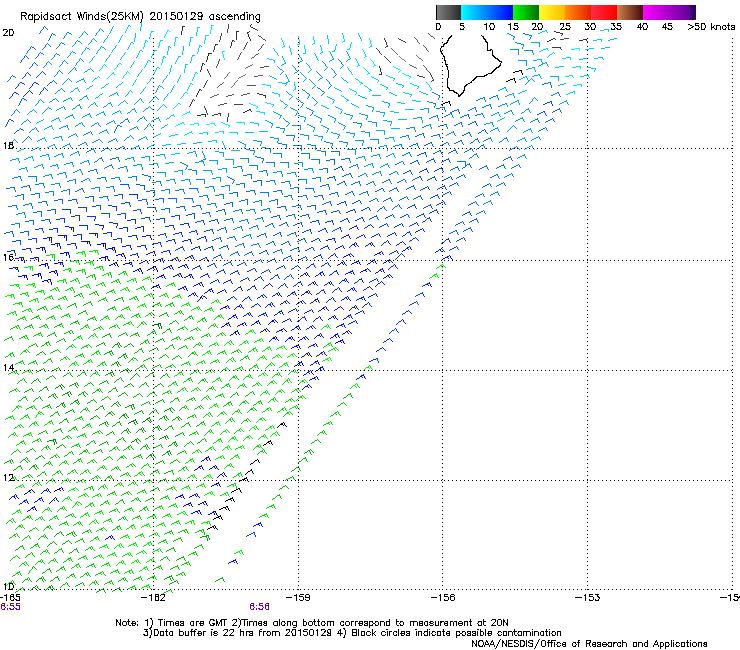Click the green 15-20 knots legend color
This screenshot has width=740, height=650.
(526, 12)
